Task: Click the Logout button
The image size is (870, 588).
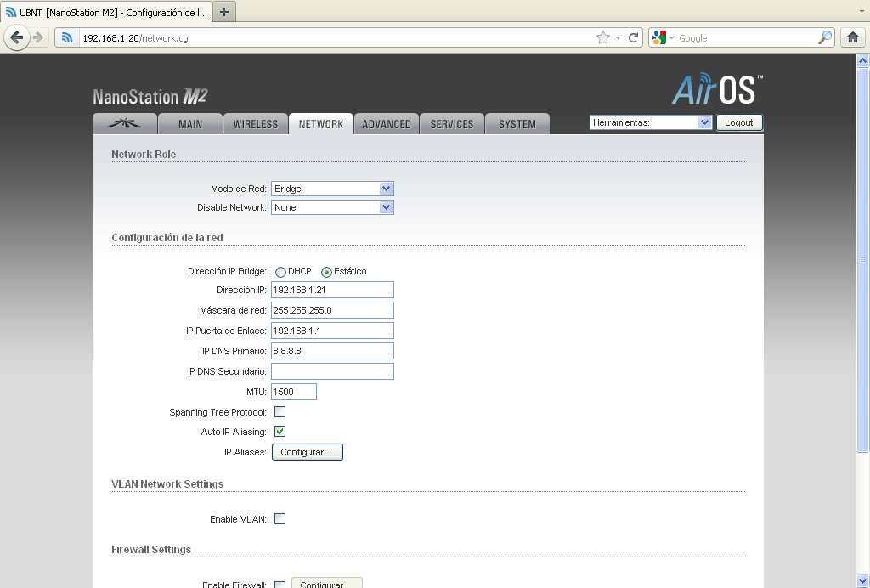Action: (x=739, y=122)
